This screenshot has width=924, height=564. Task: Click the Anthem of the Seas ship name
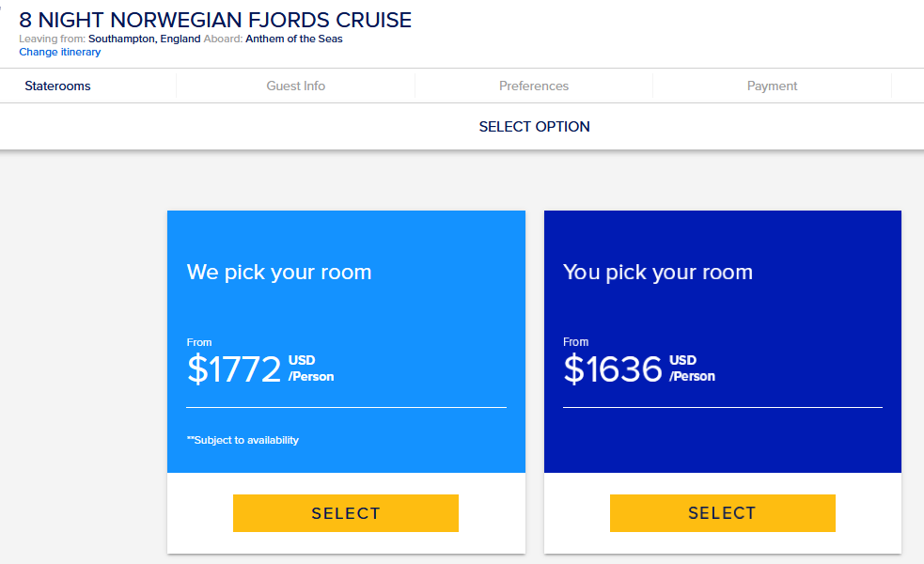click(294, 39)
